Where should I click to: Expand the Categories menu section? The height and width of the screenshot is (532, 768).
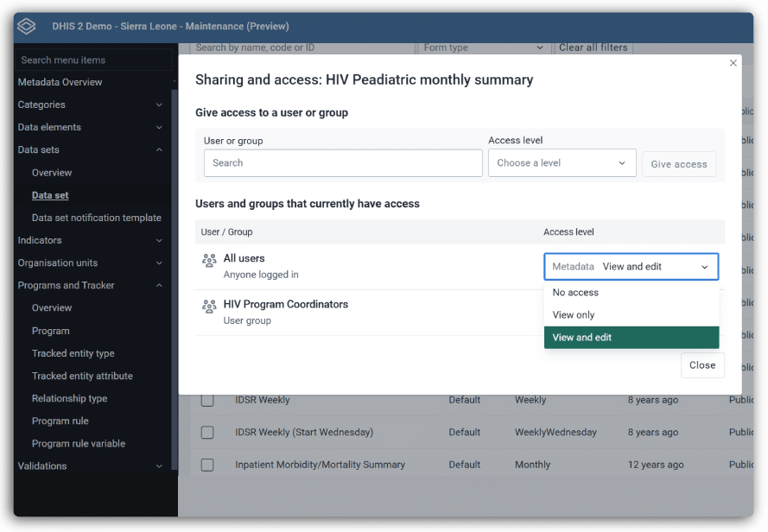coord(159,104)
